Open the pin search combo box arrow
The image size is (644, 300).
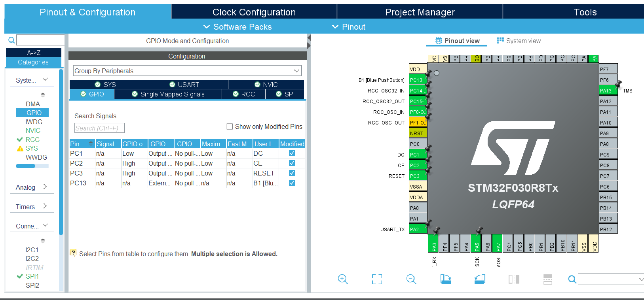(x=641, y=279)
